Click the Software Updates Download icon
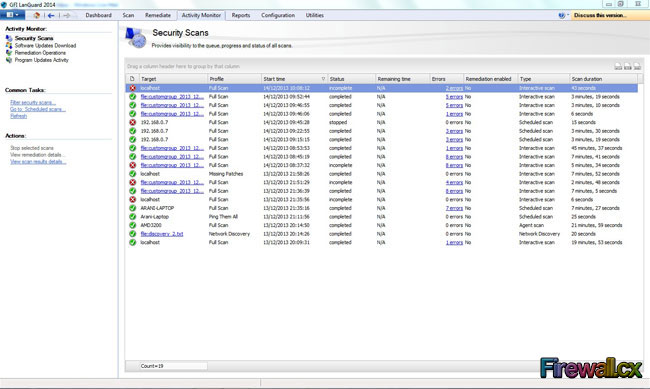Image resolution: width=650 pixels, height=389 pixels. [x=9, y=46]
